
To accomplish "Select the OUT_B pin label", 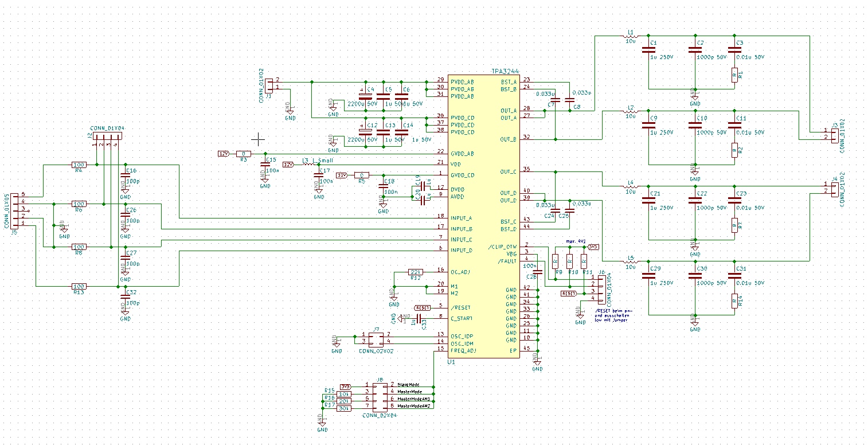I will tap(509, 139).
